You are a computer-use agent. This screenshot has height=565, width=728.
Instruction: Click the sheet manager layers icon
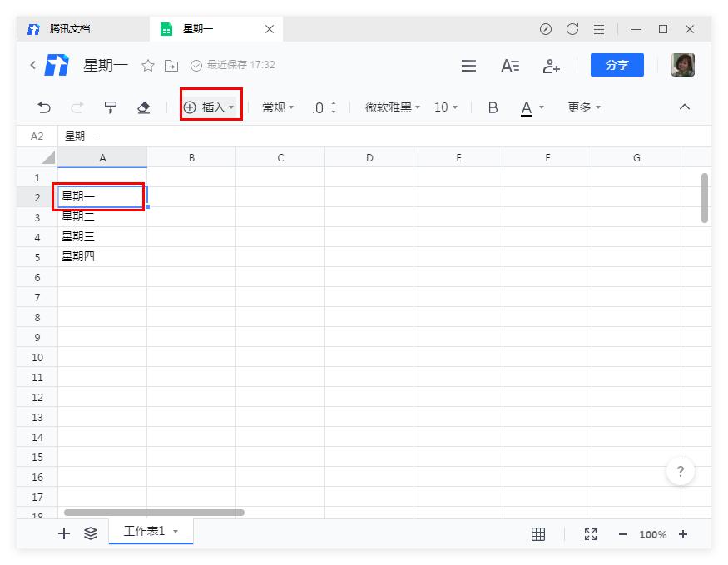(x=92, y=533)
